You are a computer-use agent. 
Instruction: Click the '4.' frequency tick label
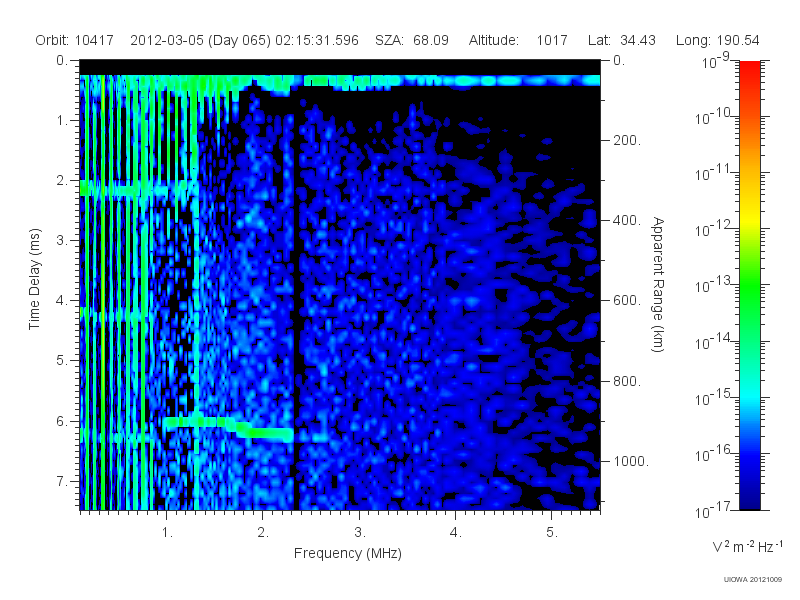point(455,533)
